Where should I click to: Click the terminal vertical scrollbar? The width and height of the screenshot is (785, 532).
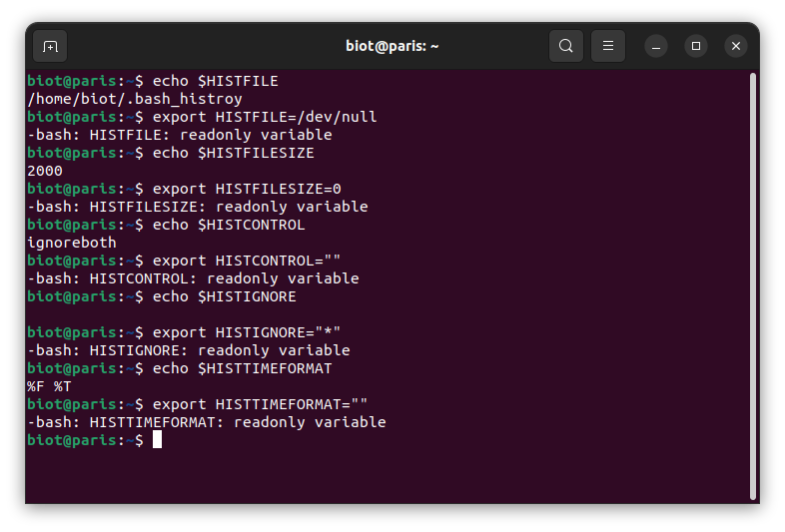coord(752,286)
